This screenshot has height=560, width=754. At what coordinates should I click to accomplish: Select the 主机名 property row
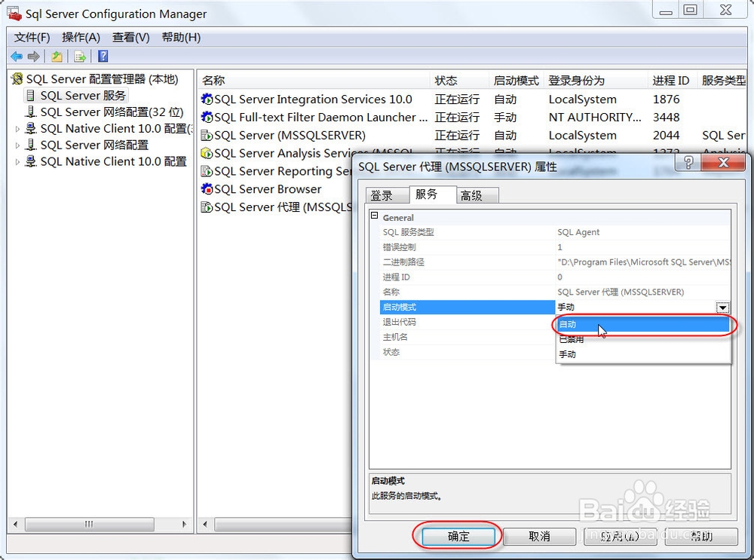(467, 337)
